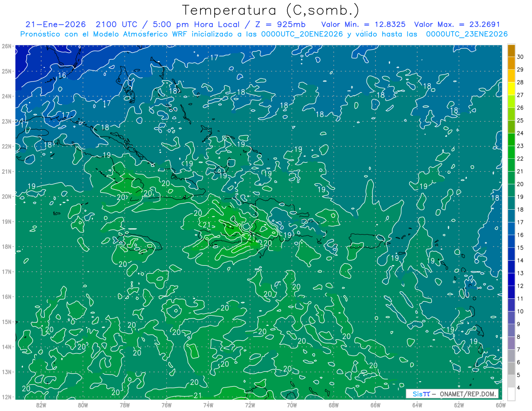Click the color legend value "5"
The height and width of the screenshot is (411, 532).
tap(519, 375)
